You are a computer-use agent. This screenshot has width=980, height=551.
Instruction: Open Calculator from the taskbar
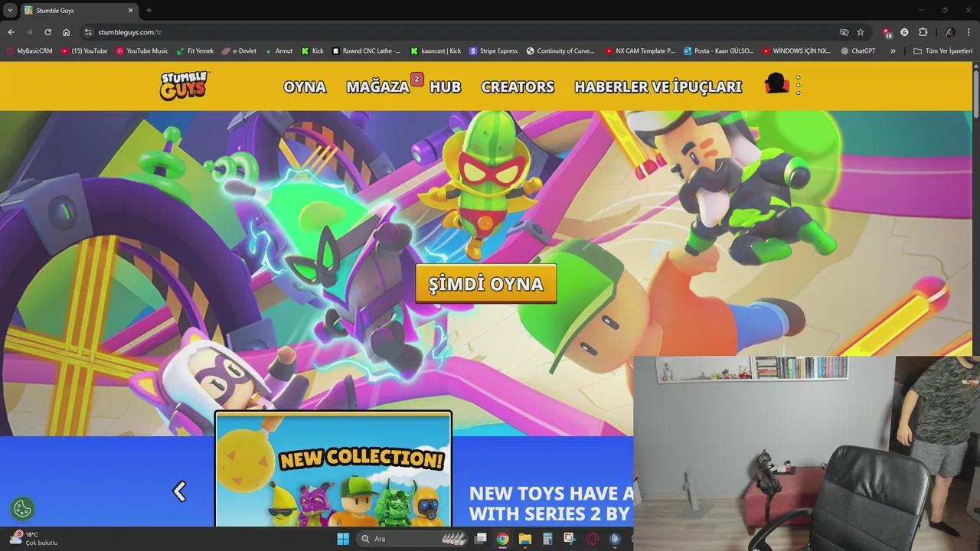click(x=547, y=539)
